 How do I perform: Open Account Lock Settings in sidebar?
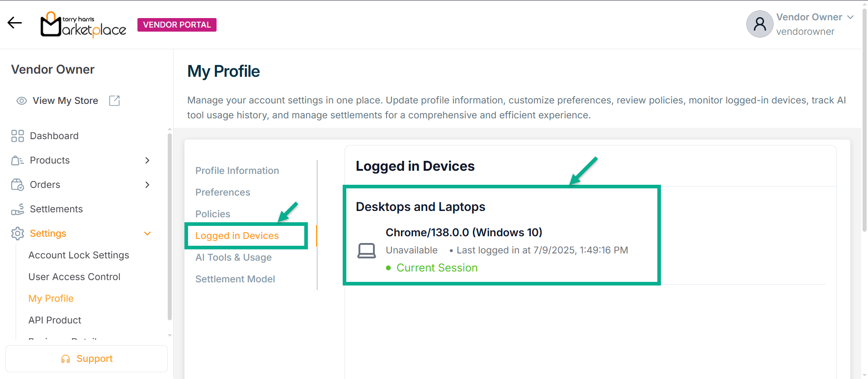point(79,255)
